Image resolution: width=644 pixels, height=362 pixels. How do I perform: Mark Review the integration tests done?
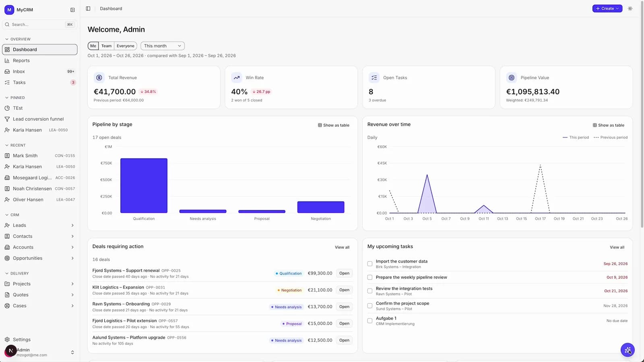click(370, 291)
